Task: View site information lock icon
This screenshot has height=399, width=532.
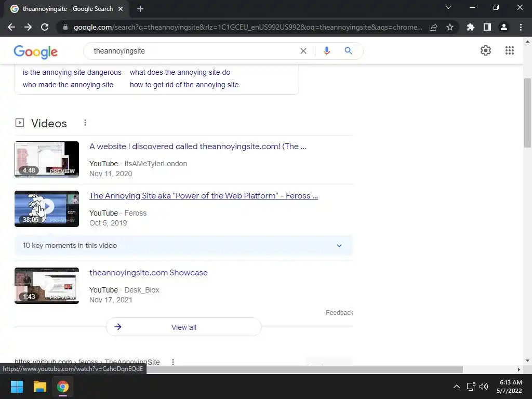Action: coord(65,27)
